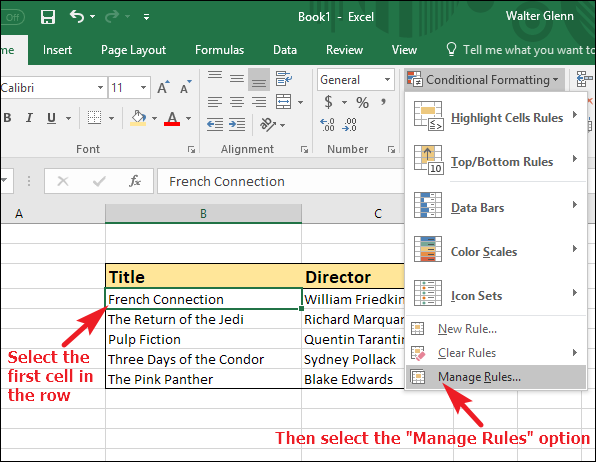The height and width of the screenshot is (462, 596).
Task: Apply yellow fill color bucket
Action: (138, 118)
